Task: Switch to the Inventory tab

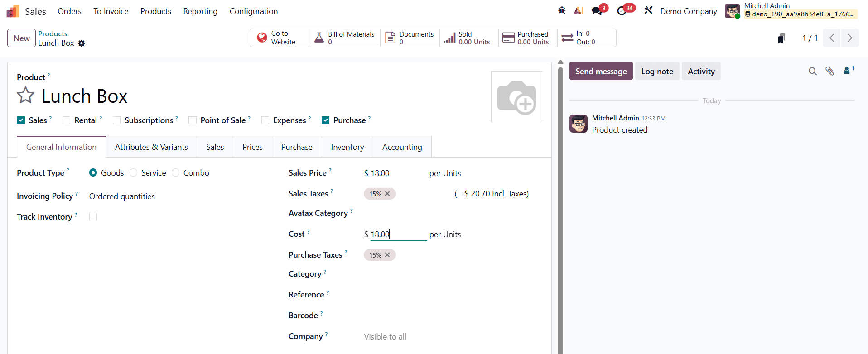Action: [x=347, y=147]
